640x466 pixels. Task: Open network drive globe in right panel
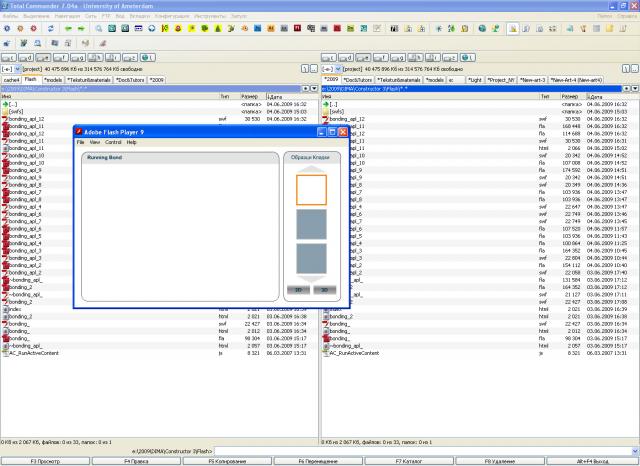pyautogui.click(x=468, y=58)
